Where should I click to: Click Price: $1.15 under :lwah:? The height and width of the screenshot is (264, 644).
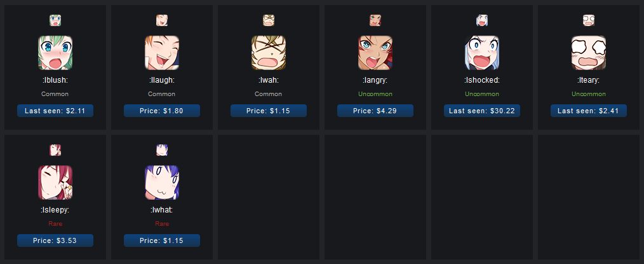pos(269,111)
